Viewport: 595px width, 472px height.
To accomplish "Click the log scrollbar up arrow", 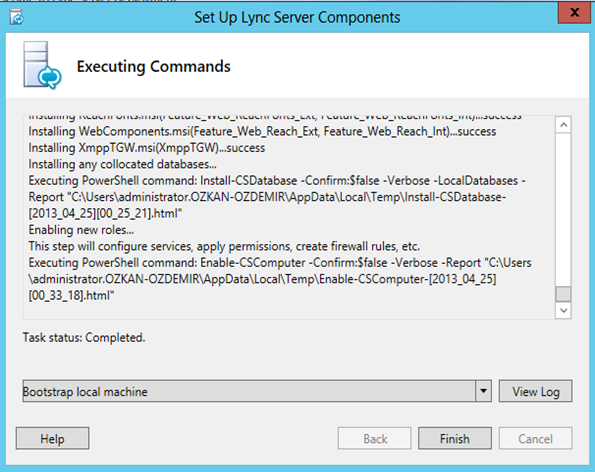I will coord(564,125).
